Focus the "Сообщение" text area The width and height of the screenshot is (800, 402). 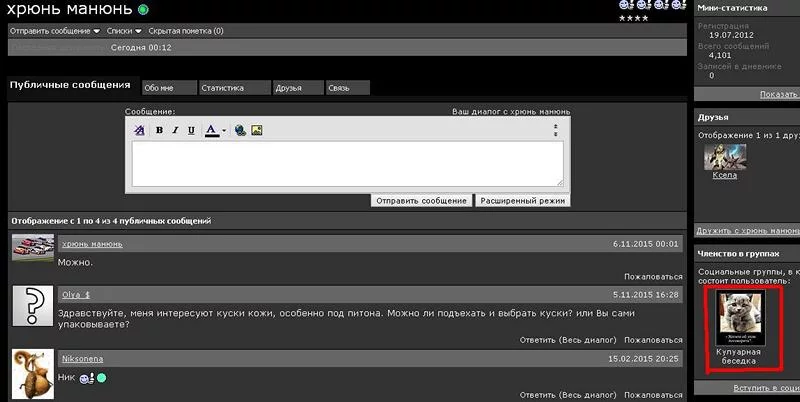pyautogui.click(x=348, y=164)
